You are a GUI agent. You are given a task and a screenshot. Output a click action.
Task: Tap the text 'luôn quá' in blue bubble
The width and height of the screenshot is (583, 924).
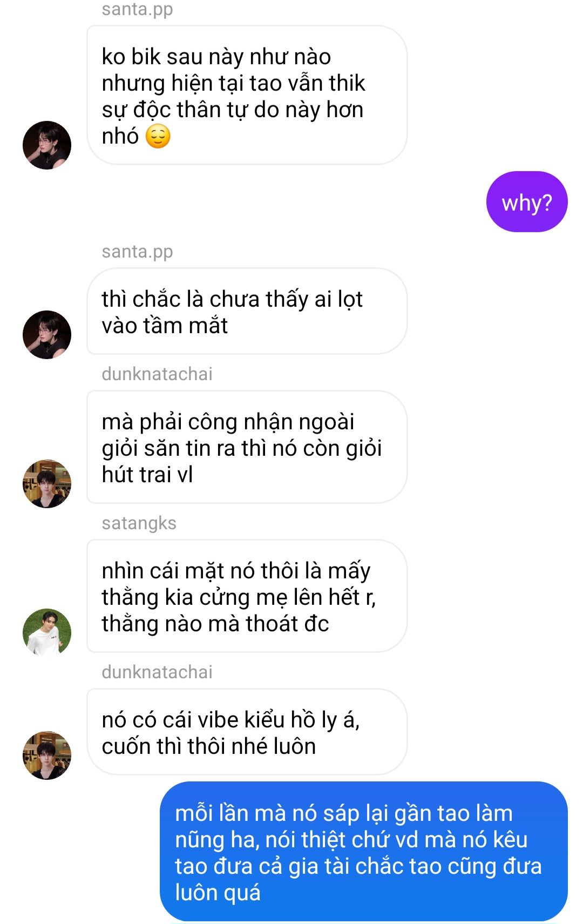click(x=218, y=893)
